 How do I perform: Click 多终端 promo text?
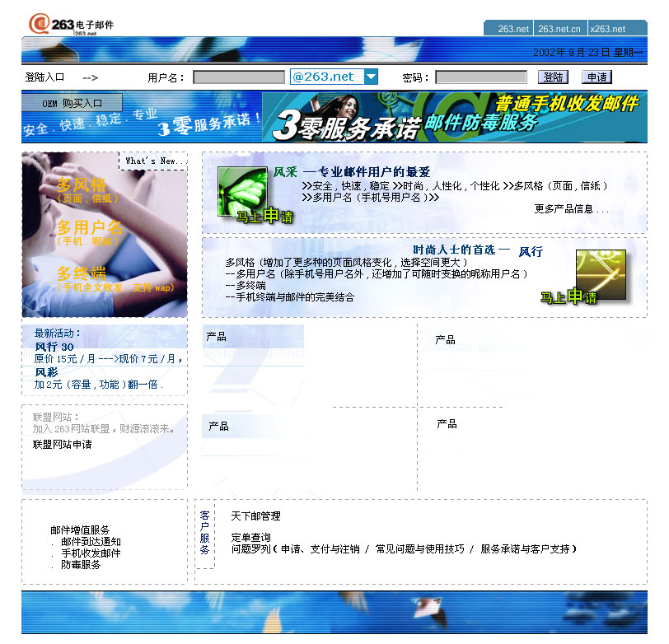(82, 273)
